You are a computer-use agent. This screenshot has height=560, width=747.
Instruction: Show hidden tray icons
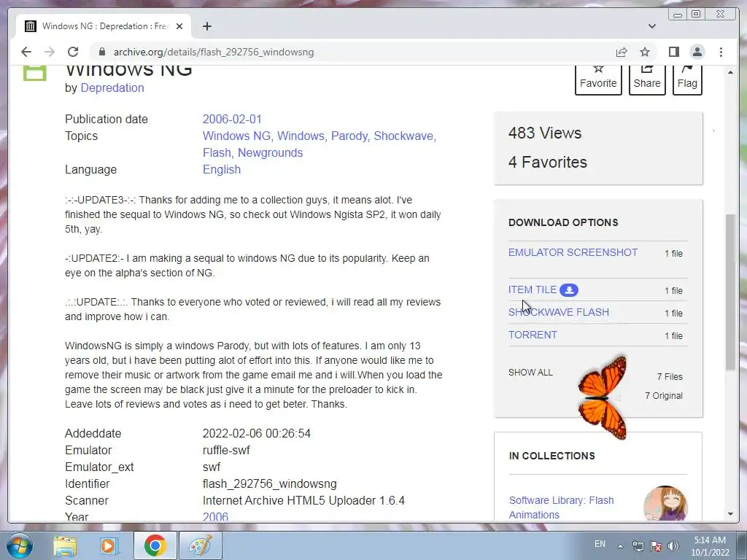click(620, 546)
